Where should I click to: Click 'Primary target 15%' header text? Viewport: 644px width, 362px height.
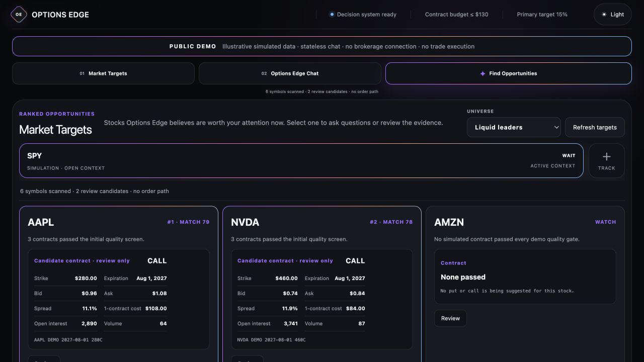click(x=542, y=15)
